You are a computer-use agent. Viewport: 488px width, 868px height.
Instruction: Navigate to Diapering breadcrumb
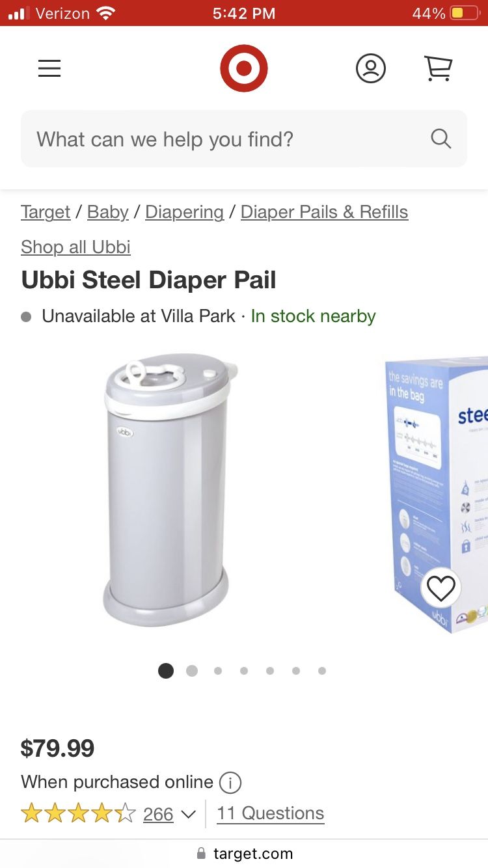185,212
